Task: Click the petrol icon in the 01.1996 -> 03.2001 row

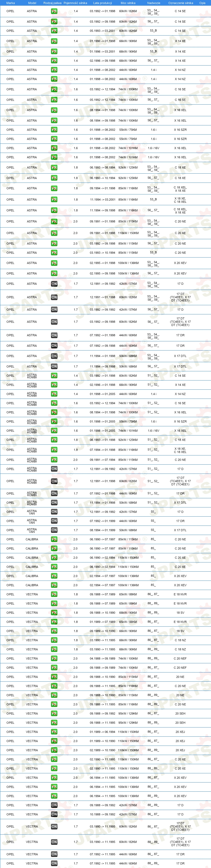Action: tap(54, 52)
